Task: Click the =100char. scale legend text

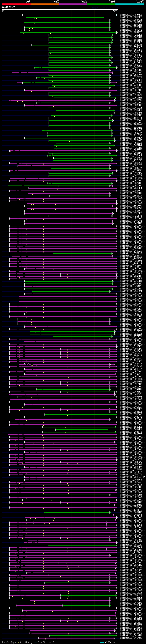Action: coord(111,642)
